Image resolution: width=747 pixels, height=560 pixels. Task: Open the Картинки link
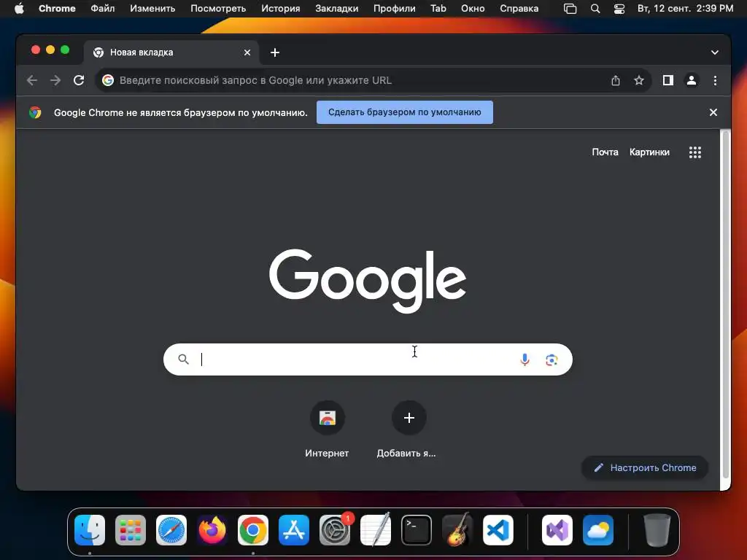pos(649,152)
